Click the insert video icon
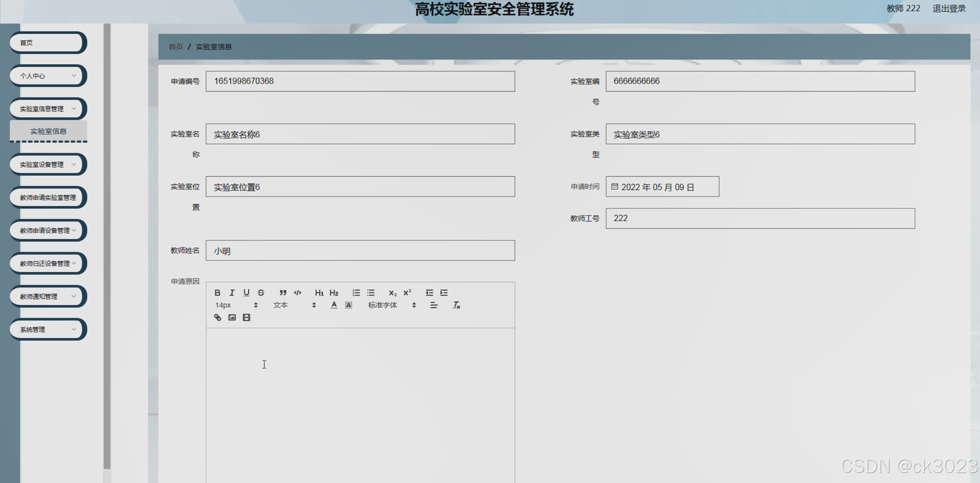This screenshot has height=483, width=980. (246, 318)
